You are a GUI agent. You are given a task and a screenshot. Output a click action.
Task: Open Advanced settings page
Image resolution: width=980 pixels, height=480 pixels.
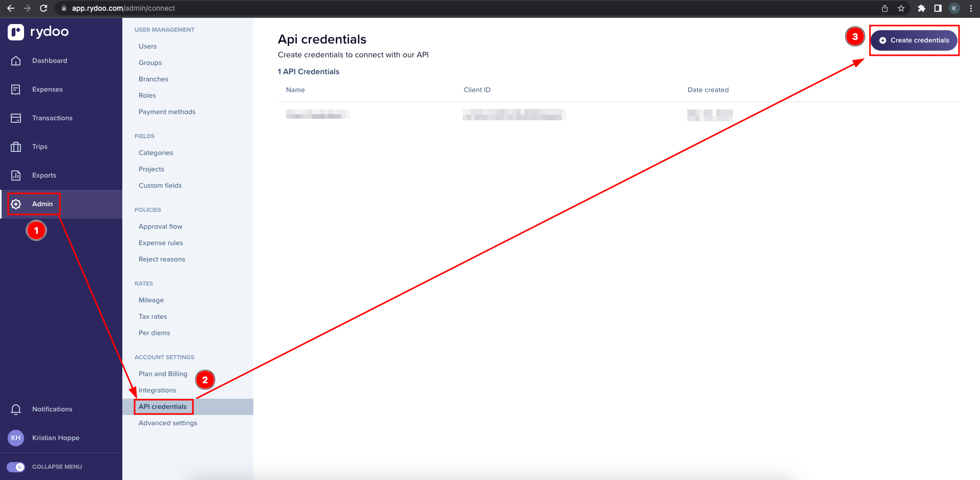coord(168,423)
